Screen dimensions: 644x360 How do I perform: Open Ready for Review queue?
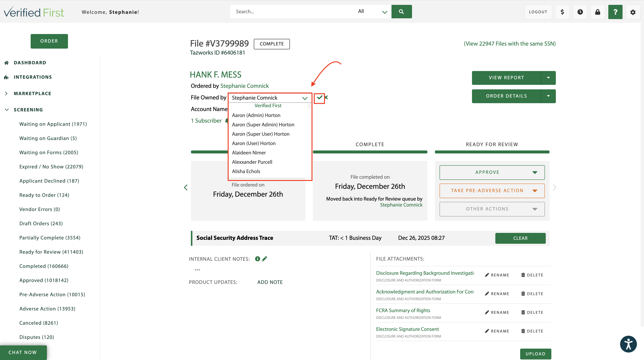coord(51,252)
